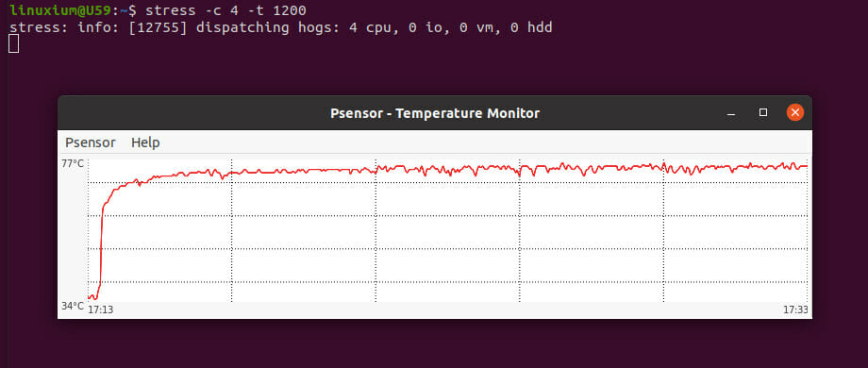Click the dispatching hogs output line
The image size is (868, 368).
280,27
